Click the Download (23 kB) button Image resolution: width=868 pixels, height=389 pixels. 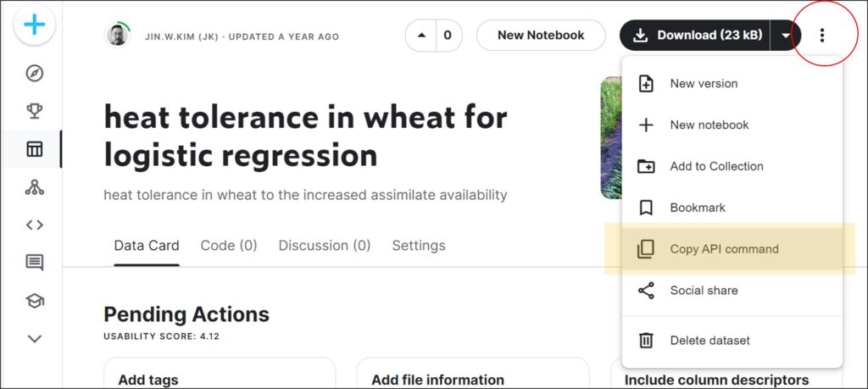[696, 36]
